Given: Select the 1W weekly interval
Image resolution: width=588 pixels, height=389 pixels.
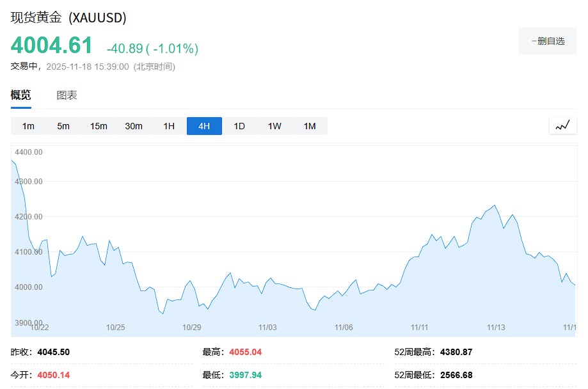Looking at the screenshot, I should click(274, 126).
